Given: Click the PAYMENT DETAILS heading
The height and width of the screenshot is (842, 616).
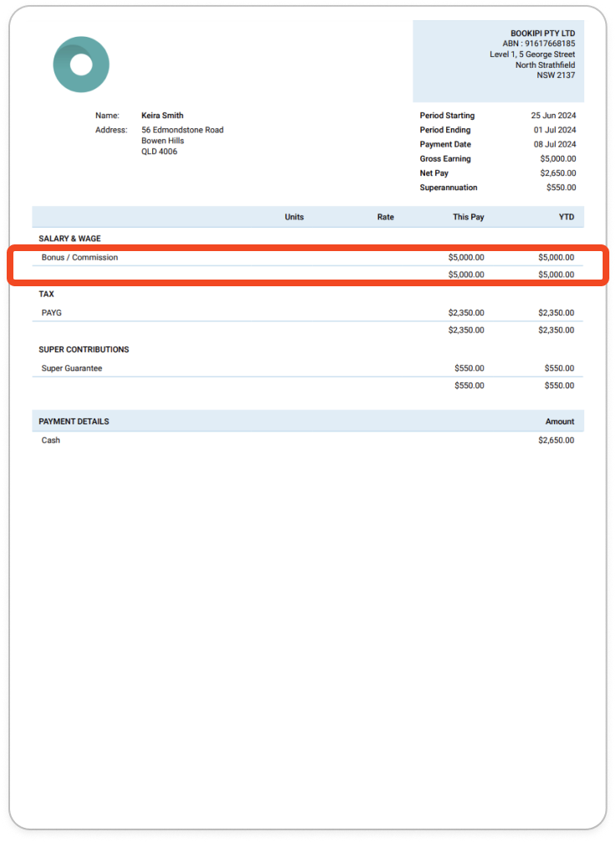Looking at the screenshot, I should click(x=74, y=422).
